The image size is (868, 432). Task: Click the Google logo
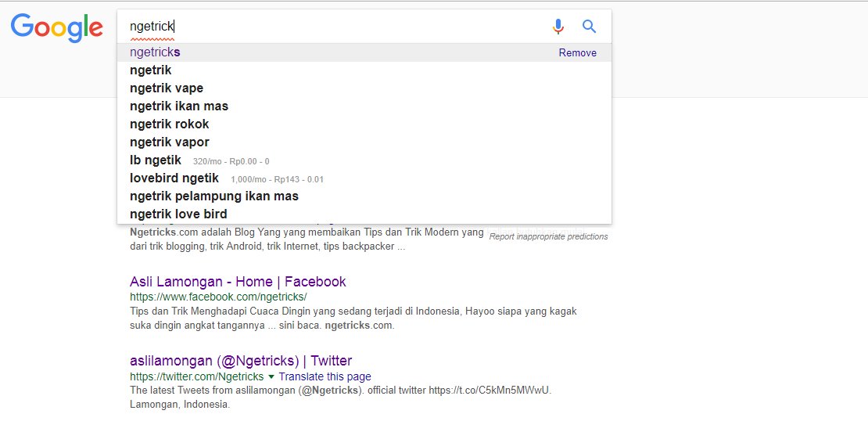pyautogui.click(x=56, y=27)
